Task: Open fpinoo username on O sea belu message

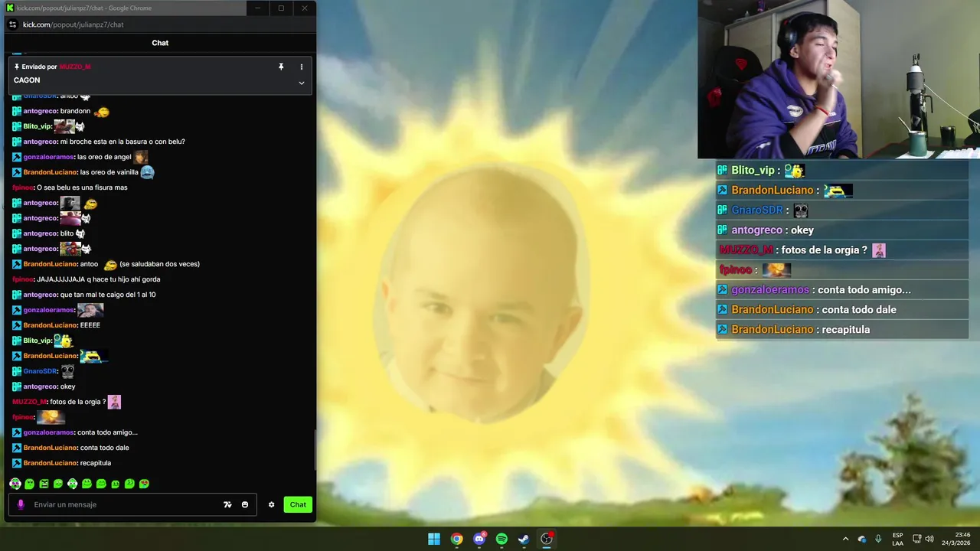Action: [x=23, y=187]
